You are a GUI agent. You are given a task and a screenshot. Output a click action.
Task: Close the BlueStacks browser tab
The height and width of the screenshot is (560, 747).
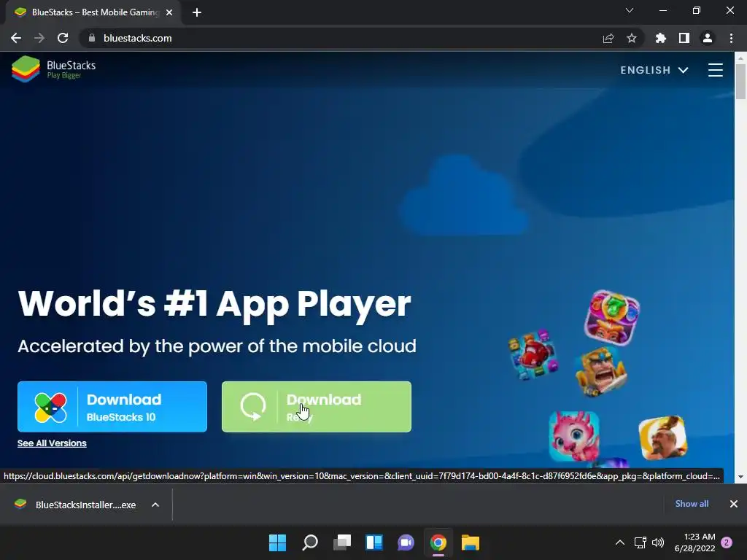coord(169,13)
